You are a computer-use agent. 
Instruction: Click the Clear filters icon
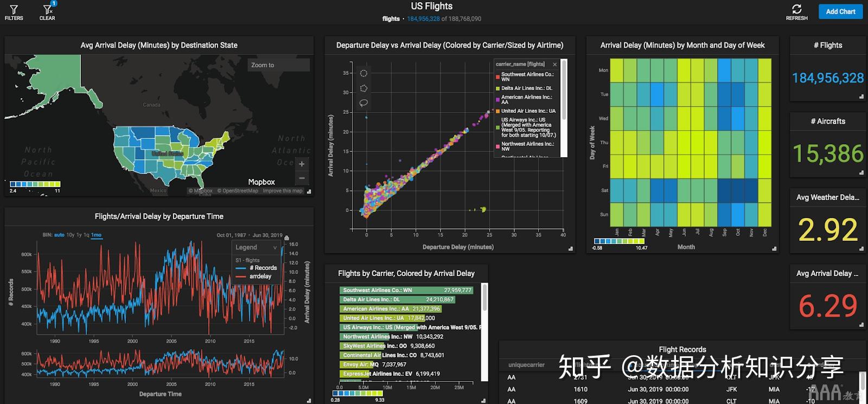click(x=48, y=9)
